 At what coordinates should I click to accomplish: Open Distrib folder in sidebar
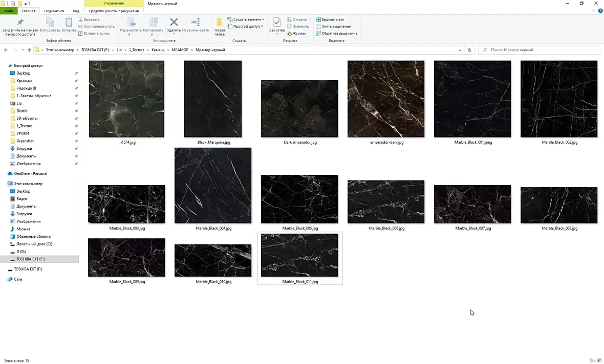[22, 111]
